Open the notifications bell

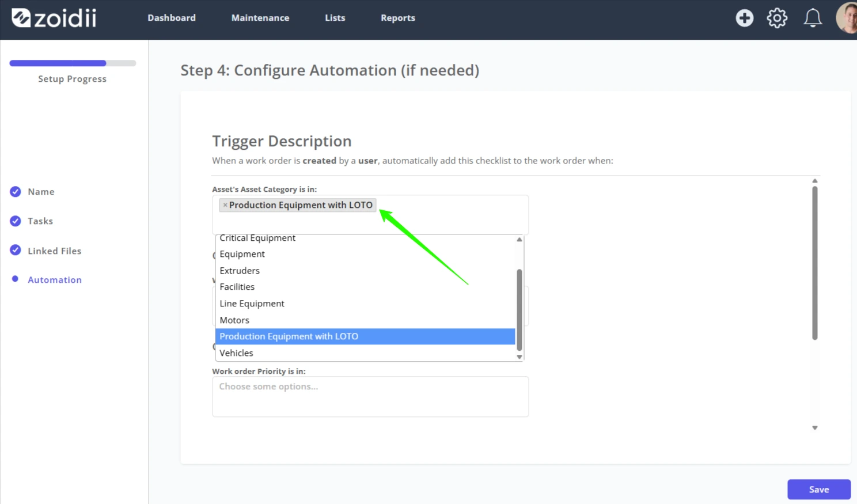pyautogui.click(x=813, y=18)
